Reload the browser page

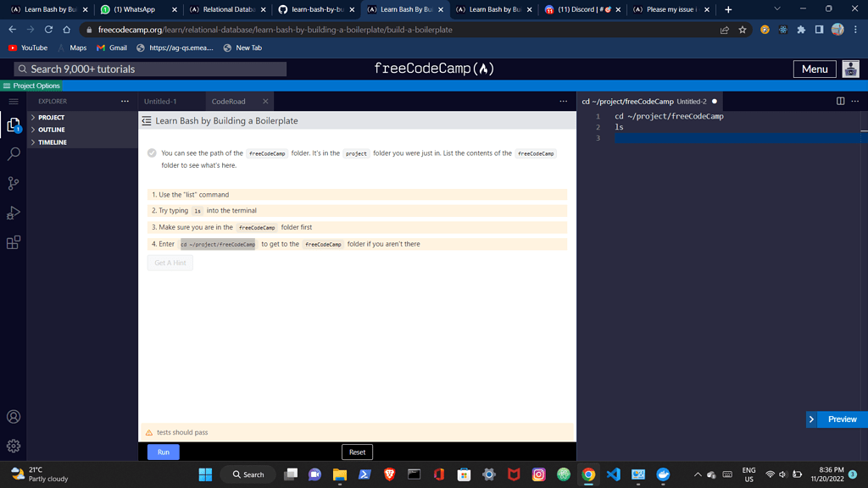[48, 30]
